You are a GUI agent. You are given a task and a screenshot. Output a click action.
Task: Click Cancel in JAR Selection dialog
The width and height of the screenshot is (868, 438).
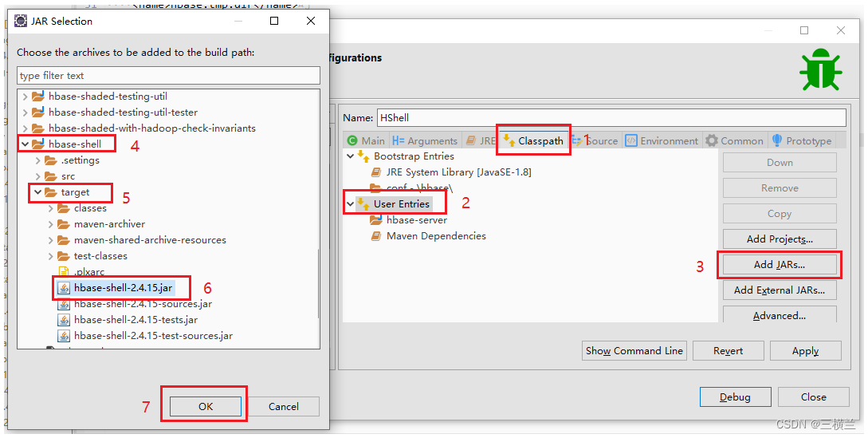(284, 406)
